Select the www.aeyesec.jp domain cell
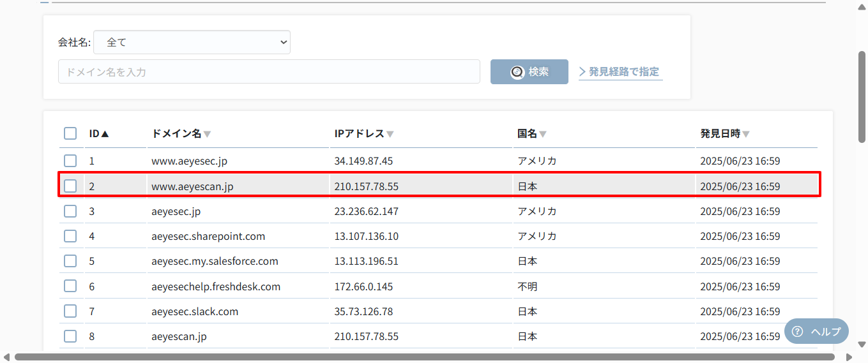Viewport: 868px width, 363px height. coord(189,161)
